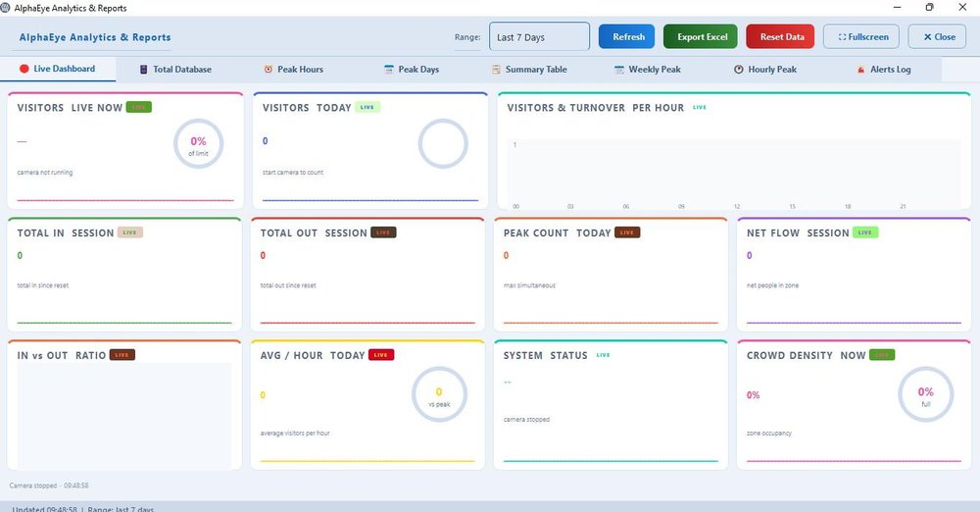Open the Summary Table tab
The image size is (980, 512).
[x=529, y=70]
